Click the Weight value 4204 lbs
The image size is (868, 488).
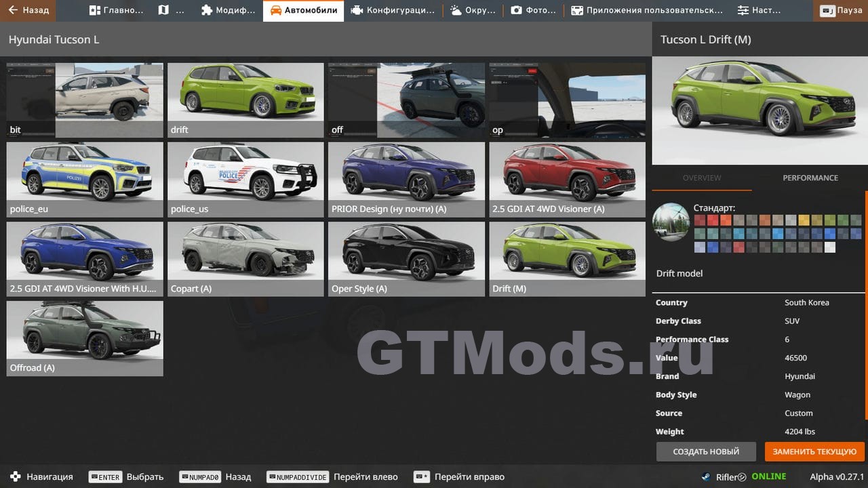[800, 431]
